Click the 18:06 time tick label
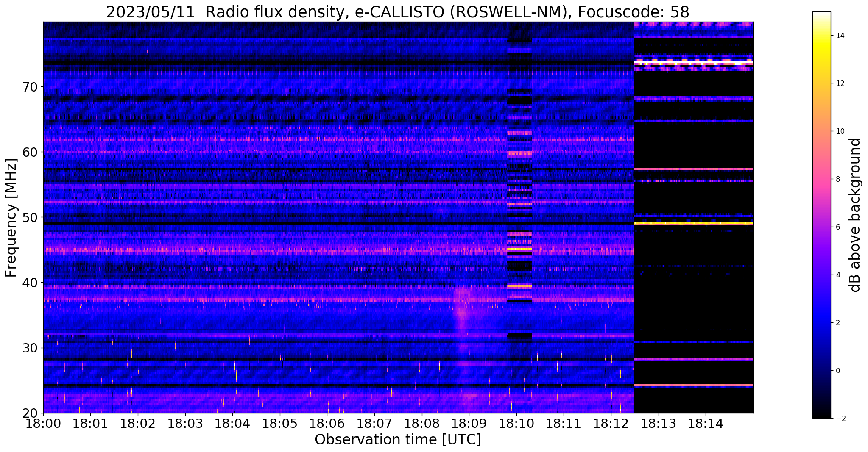This screenshot has height=452, width=868. tap(327, 423)
